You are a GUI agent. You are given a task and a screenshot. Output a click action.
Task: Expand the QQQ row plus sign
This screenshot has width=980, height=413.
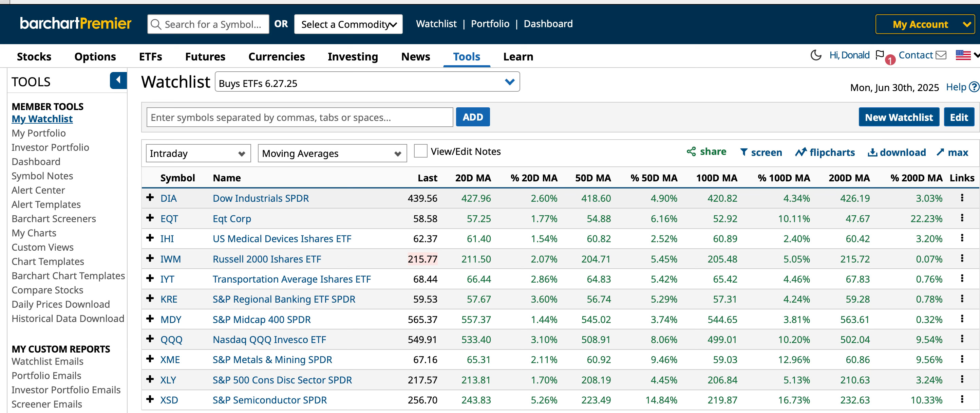(x=150, y=339)
